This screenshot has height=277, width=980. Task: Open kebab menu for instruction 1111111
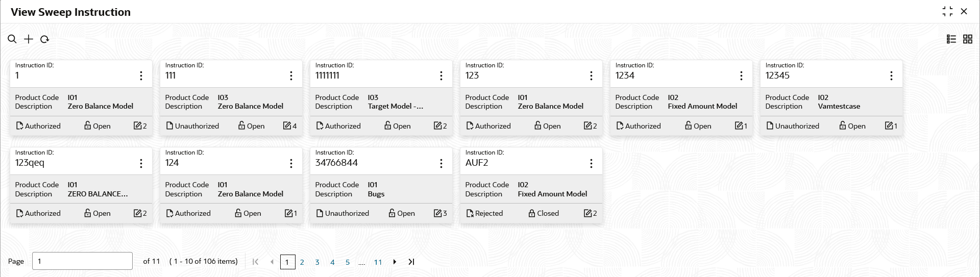pyautogui.click(x=441, y=75)
